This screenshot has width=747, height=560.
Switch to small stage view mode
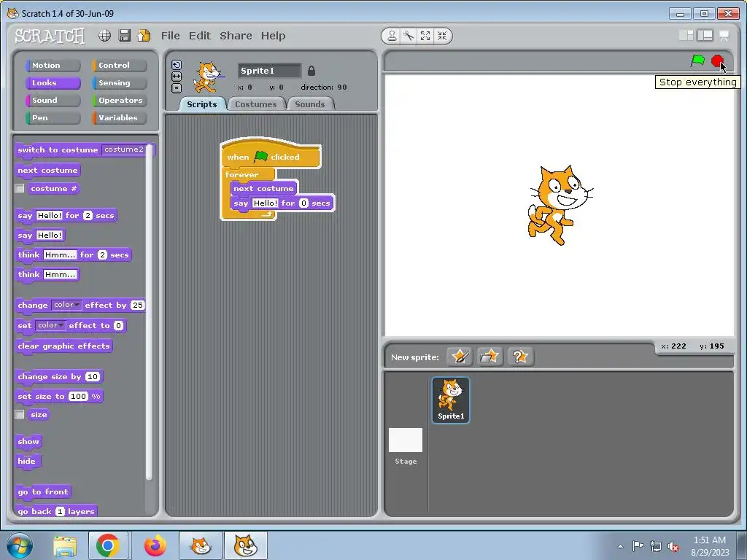686,35
